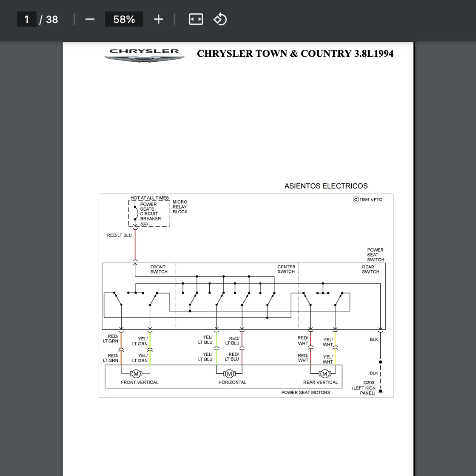Click the 'FRONT VERTICAL' motor label

(x=140, y=382)
